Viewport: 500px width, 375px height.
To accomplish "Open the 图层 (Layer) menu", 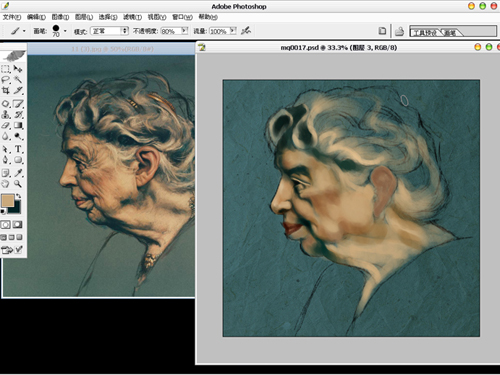I will [84, 17].
